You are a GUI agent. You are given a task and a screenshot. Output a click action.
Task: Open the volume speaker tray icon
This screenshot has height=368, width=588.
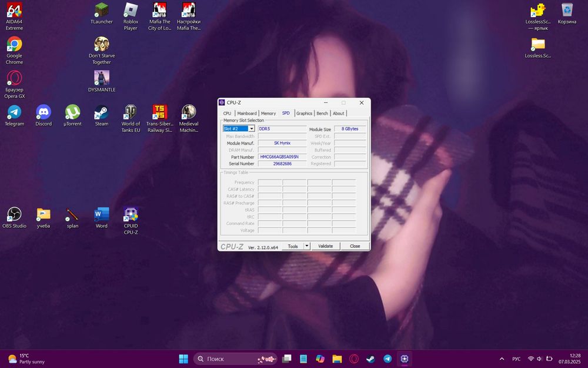click(540, 359)
